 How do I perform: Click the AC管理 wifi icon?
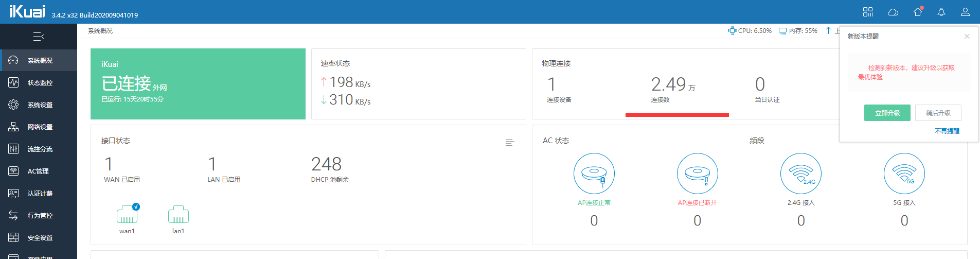13,171
